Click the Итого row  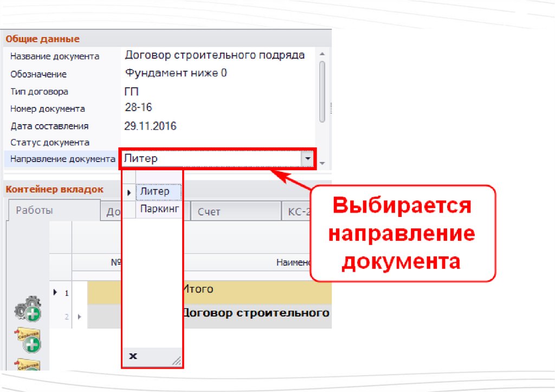tap(257, 292)
